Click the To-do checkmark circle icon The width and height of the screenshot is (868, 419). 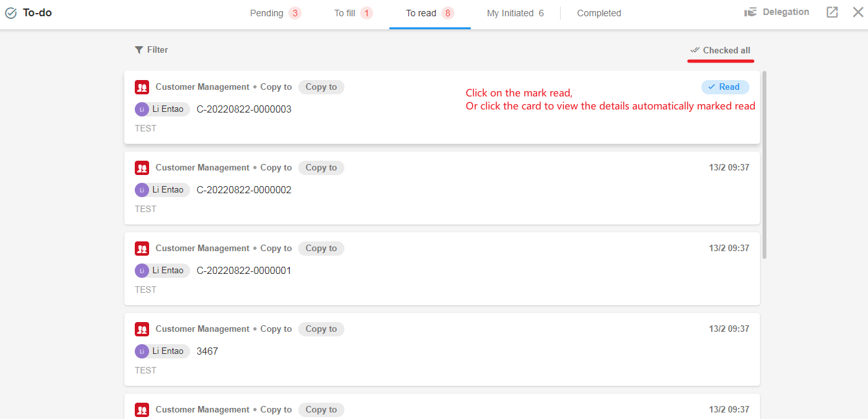pyautogui.click(x=11, y=13)
